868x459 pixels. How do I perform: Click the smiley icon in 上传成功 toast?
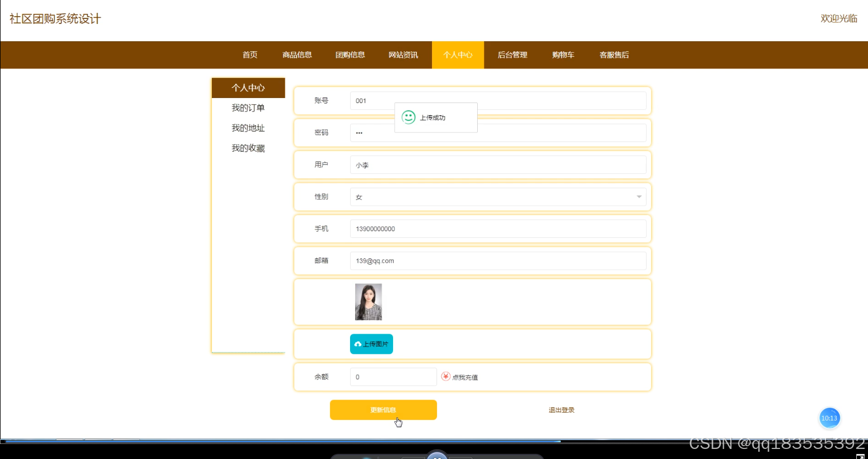[409, 117]
